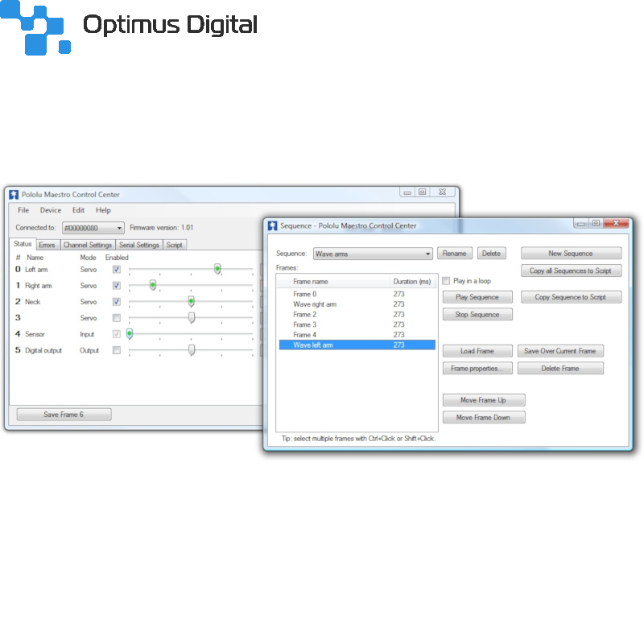This screenshot has width=644, height=644.
Task: Close the Sequence window
Action: 616,223
